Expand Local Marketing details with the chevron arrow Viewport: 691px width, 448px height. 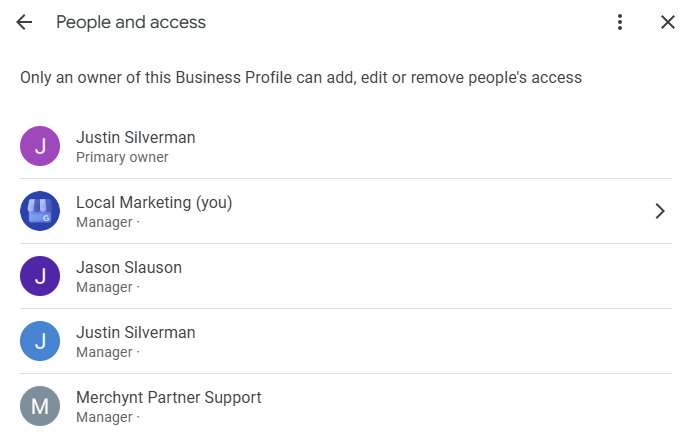[x=660, y=211]
